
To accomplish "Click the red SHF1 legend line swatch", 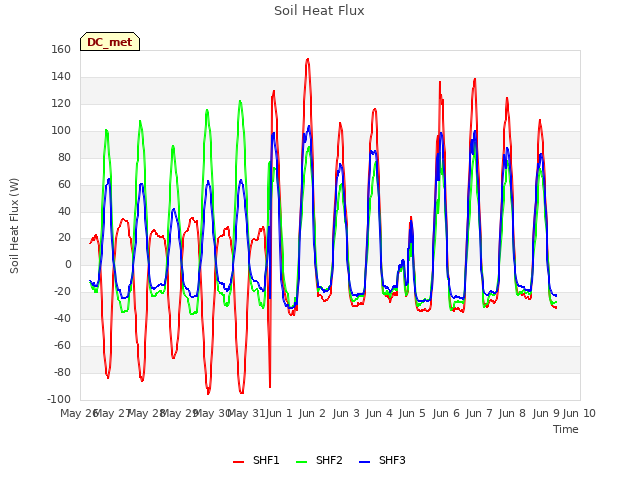I will point(238,461).
